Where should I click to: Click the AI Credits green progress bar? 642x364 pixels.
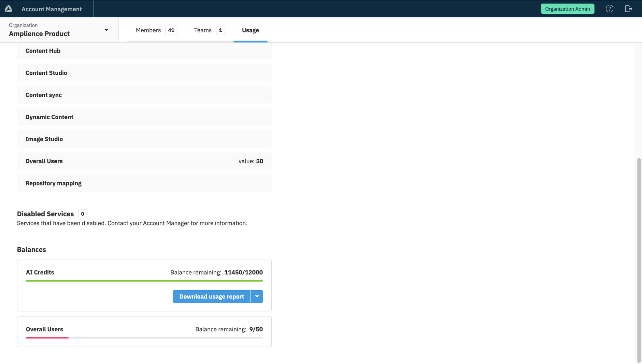click(144, 281)
